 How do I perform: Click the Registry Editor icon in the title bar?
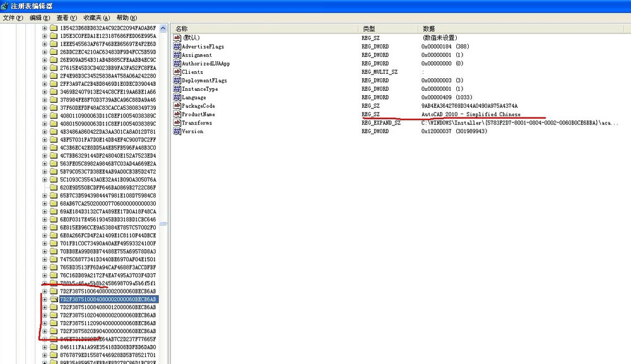(4, 6)
